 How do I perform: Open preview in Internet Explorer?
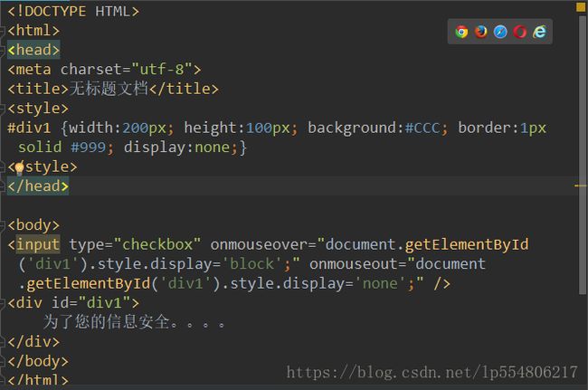click(539, 32)
